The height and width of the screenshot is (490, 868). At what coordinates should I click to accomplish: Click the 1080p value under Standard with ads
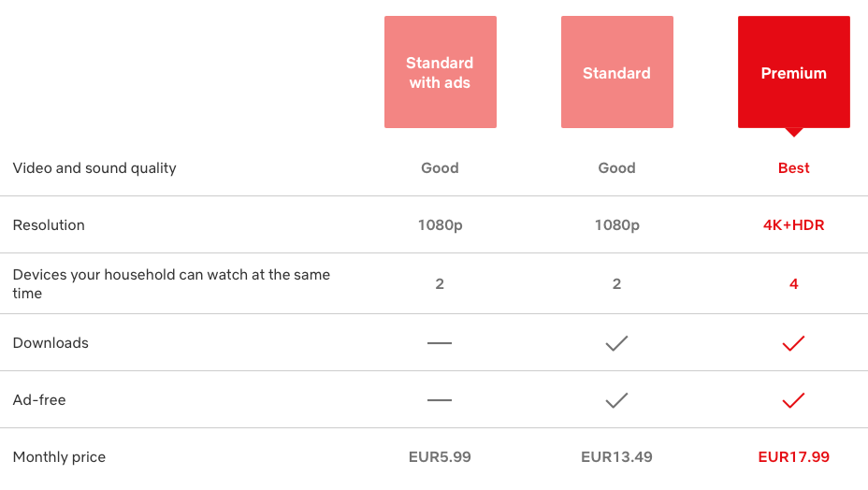(440, 225)
